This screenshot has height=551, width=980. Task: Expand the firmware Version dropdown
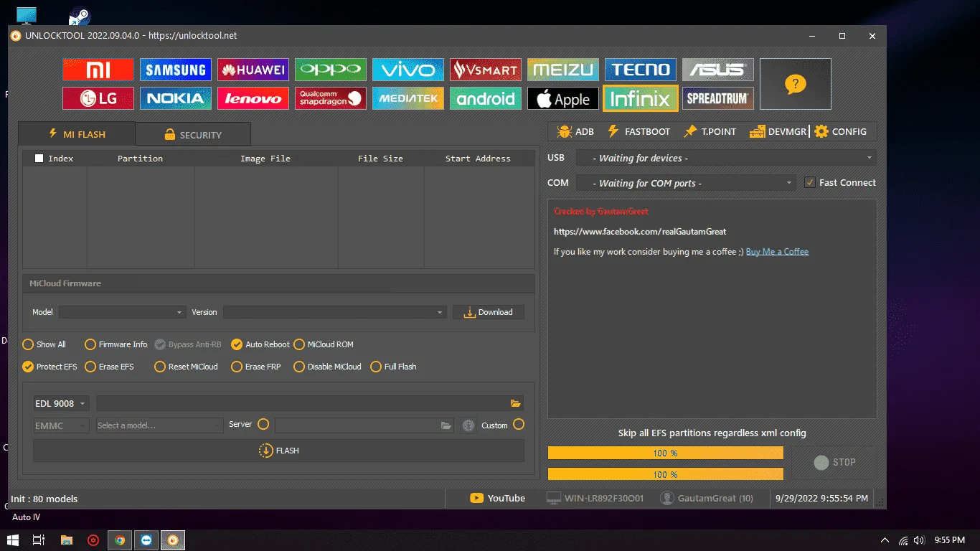[x=334, y=312]
